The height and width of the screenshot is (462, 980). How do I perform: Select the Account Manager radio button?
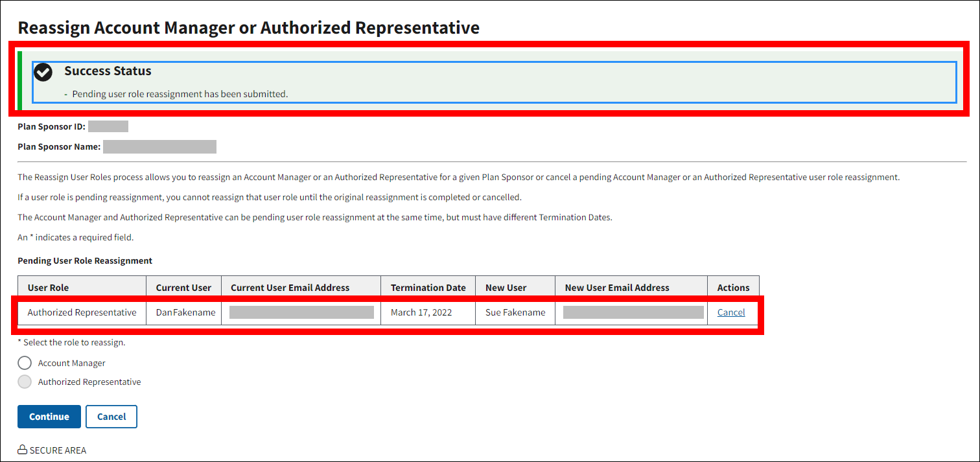tap(25, 363)
